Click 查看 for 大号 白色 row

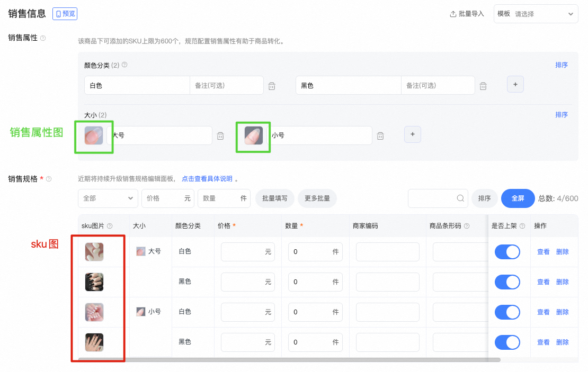[x=544, y=252]
